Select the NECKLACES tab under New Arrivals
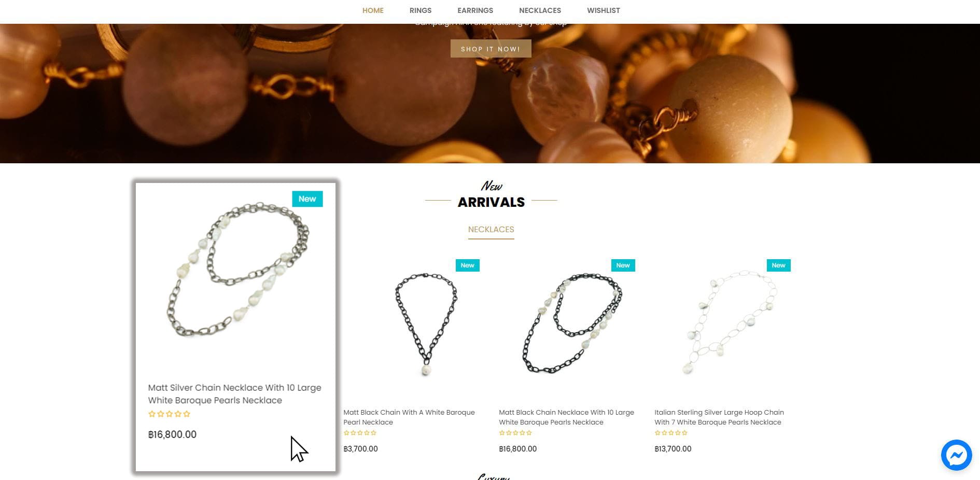The width and height of the screenshot is (980, 480). (491, 230)
